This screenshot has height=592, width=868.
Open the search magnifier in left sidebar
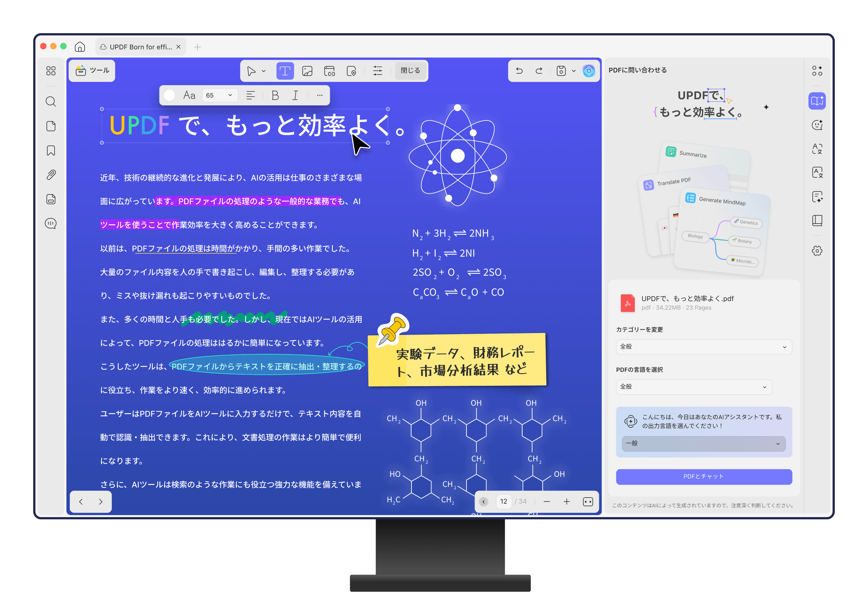point(51,101)
